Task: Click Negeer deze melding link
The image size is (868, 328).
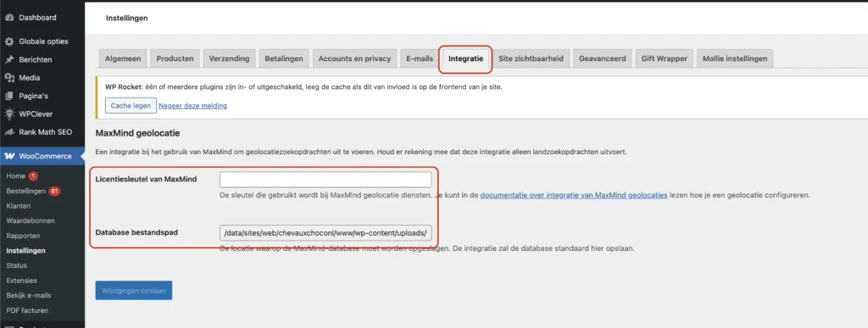Action: 192,106
